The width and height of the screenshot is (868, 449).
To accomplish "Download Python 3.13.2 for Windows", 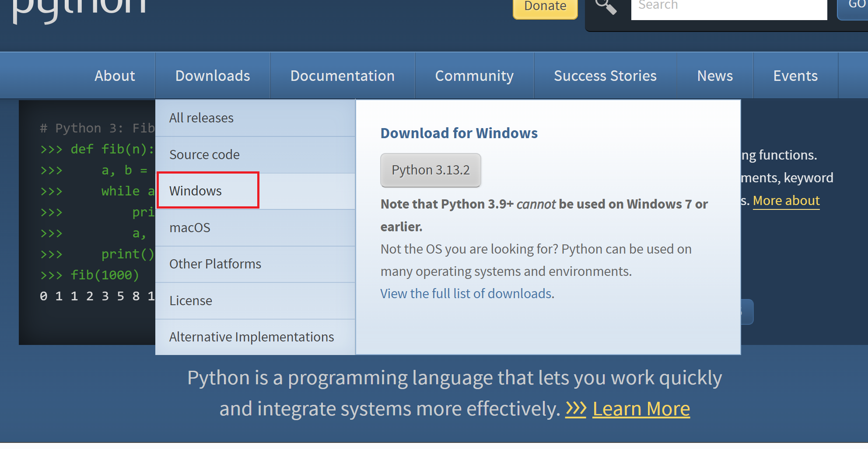I will [x=430, y=170].
